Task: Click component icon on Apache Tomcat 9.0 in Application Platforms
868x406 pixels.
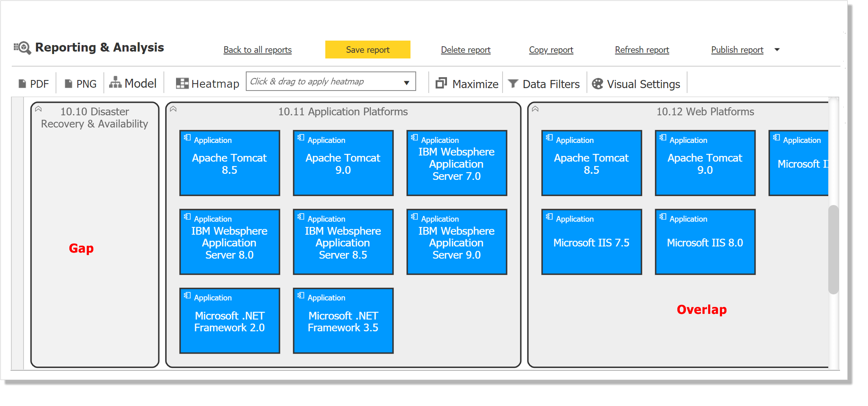Action: tap(301, 137)
